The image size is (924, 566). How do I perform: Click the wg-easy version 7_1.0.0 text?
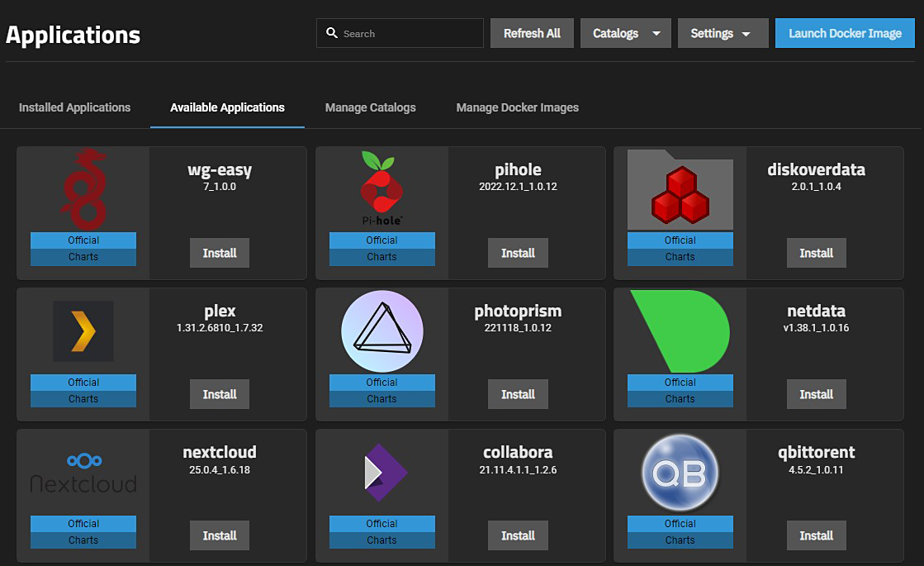point(220,186)
